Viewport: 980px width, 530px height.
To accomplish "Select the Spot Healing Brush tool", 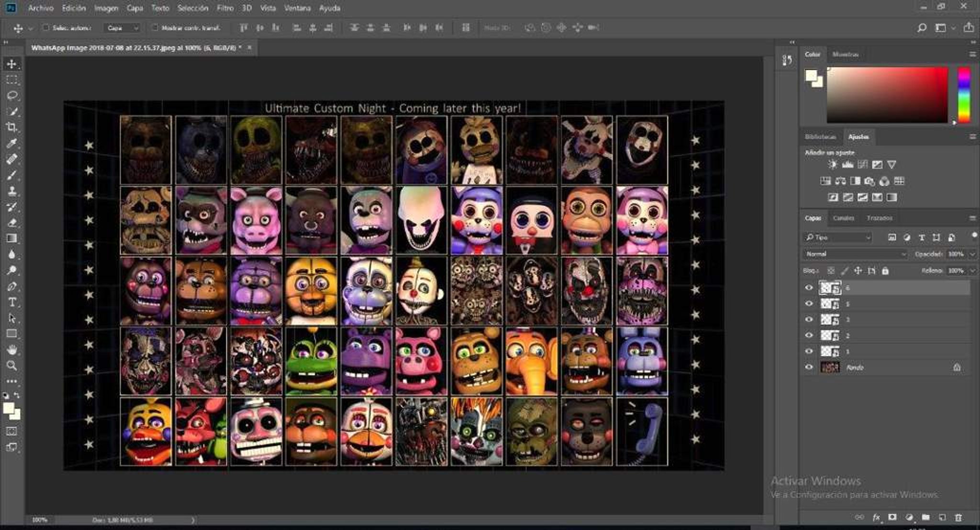I will (12, 159).
